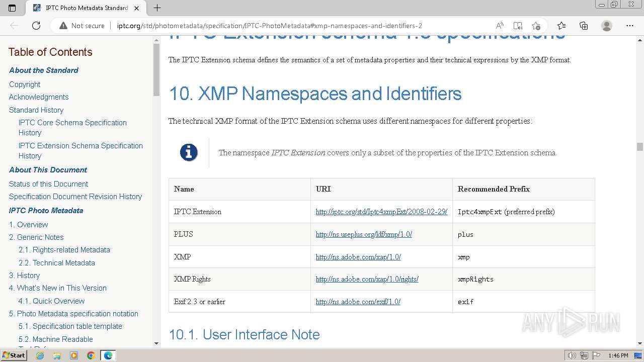
Task: Open browser Collections
Action: [x=584, y=26]
